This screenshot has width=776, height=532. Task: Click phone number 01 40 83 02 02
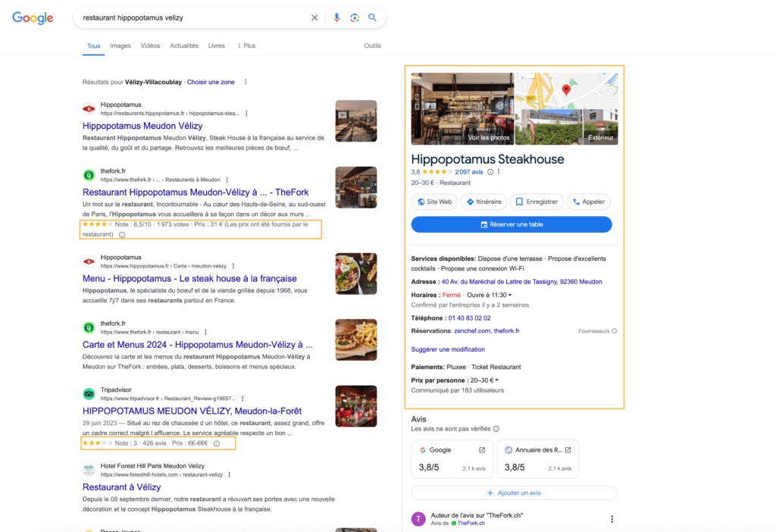pos(469,318)
